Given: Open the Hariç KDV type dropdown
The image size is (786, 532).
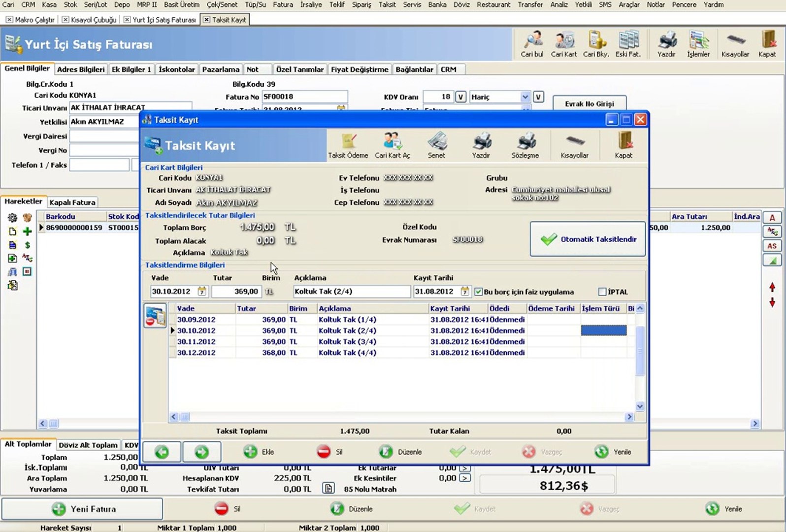Looking at the screenshot, I should (x=525, y=97).
